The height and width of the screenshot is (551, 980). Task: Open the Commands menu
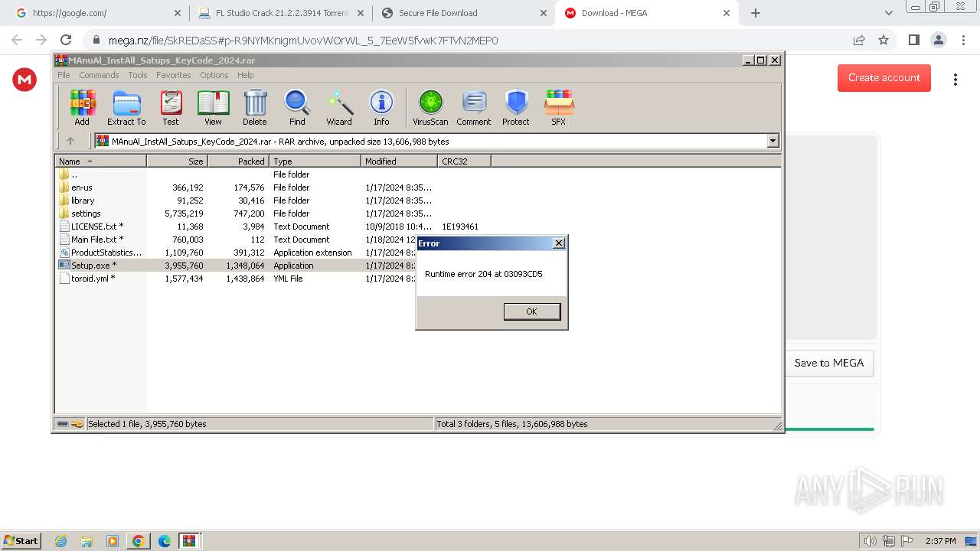click(x=99, y=75)
